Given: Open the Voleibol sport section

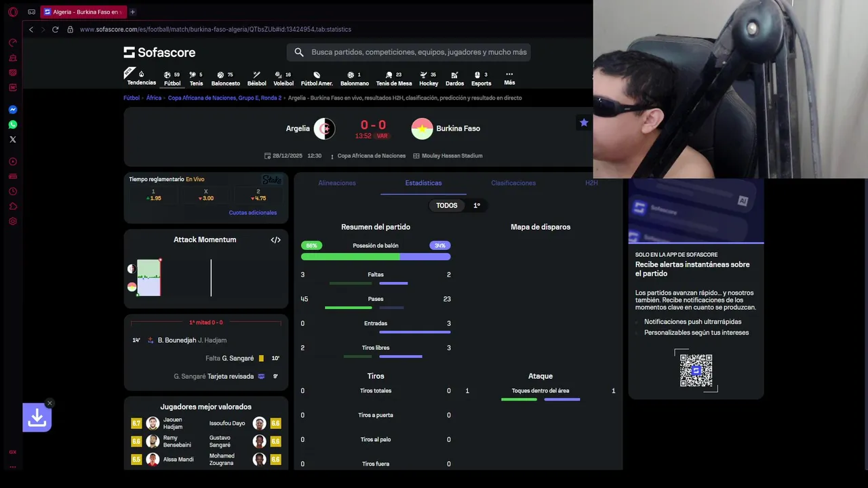Looking at the screenshot, I should (283, 79).
